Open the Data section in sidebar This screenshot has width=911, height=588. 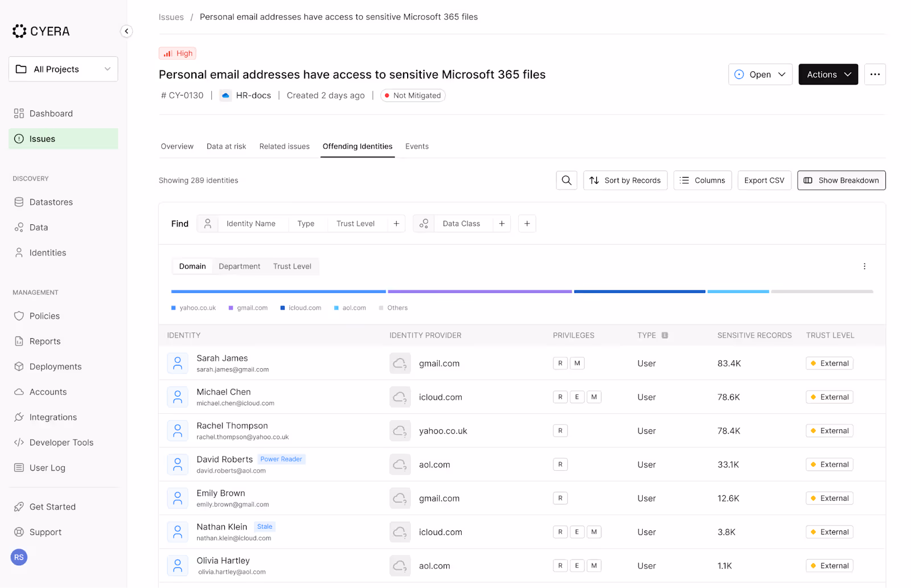pyautogui.click(x=63, y=227)
